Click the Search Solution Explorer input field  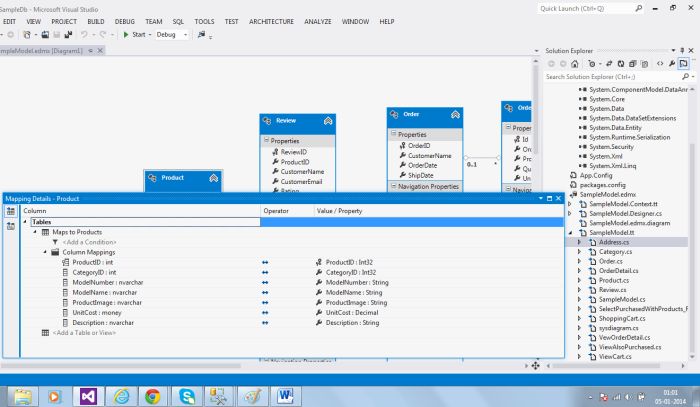[x=612, y=77]
